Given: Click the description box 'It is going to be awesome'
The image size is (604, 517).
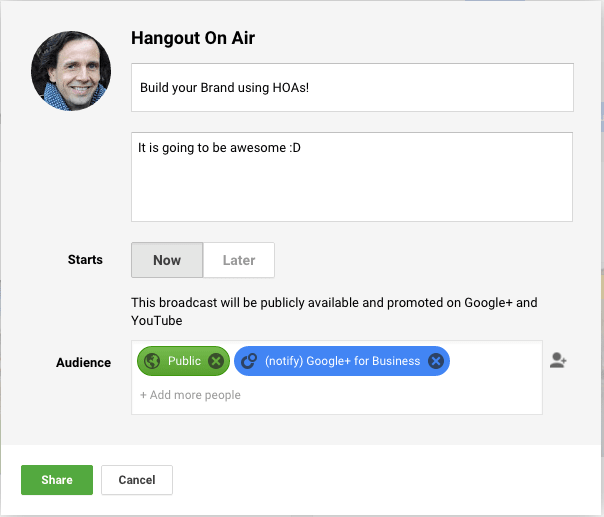Looking at the screenshot, I should point(352,177).
